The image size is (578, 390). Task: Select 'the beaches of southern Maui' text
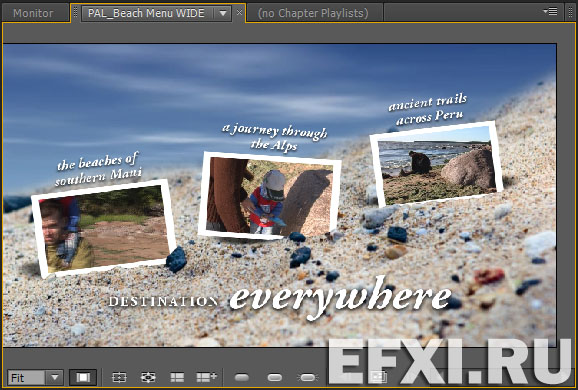tap(98, 169)
